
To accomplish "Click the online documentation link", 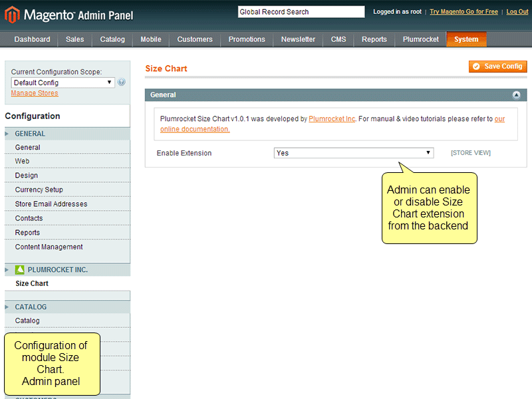I will pyautogui.click(x=194, y=129).
